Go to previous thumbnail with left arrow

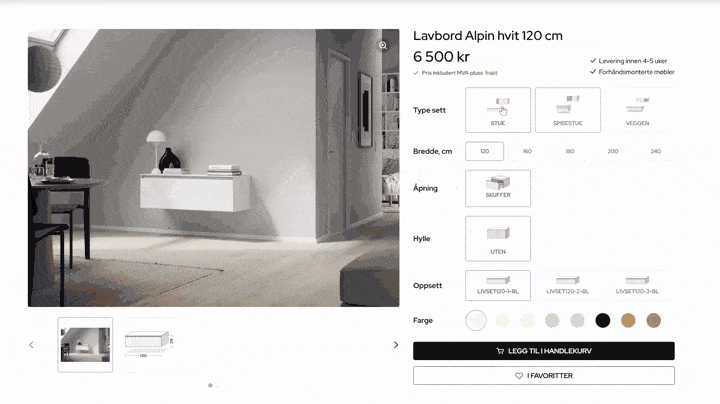31,345
